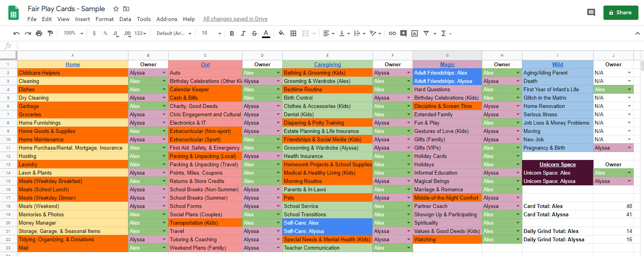Image resolution: width=644 pixels, height=256 pixels.
Task: Click All changes saved in Drive link
Action: tap(235, 19)
